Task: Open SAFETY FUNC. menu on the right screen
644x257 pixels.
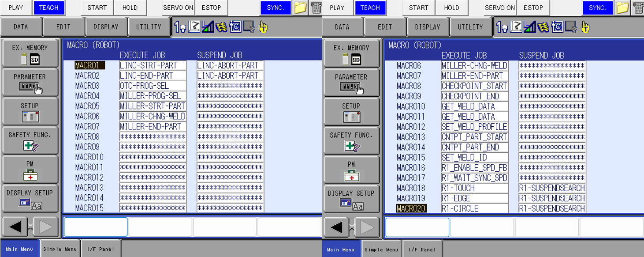Action: (x=351, y=140)
